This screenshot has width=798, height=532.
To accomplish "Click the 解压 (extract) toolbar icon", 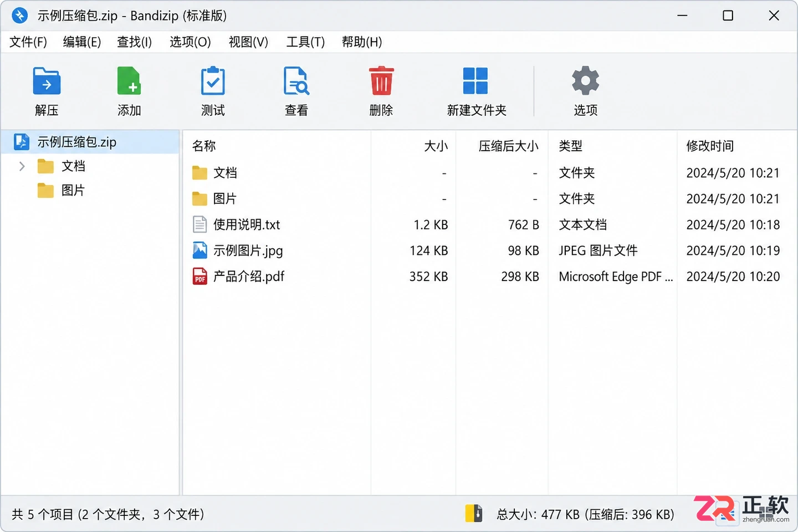I will pos(47,81).
